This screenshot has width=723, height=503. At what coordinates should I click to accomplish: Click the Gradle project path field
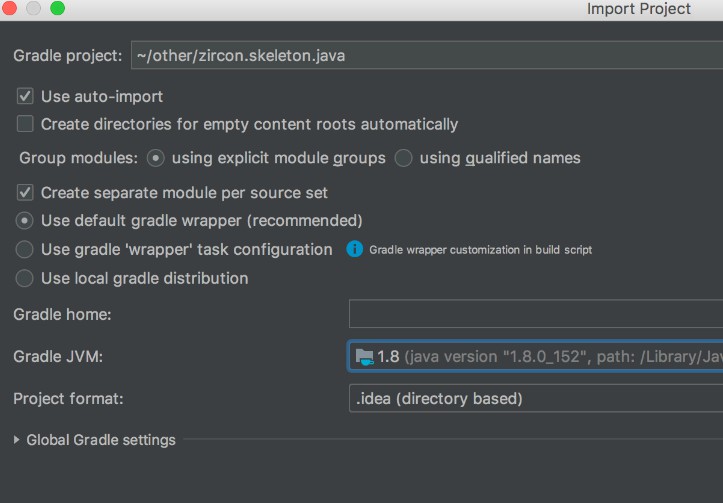point(427,55)
